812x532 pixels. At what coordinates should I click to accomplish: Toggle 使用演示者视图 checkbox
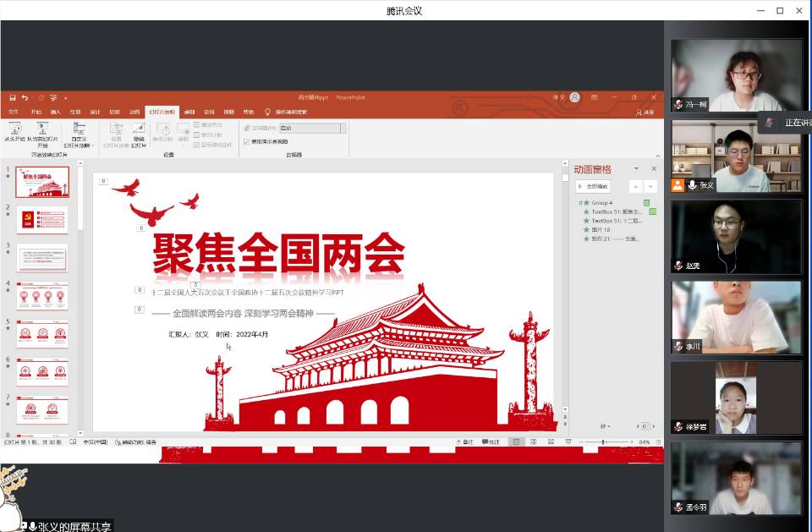247,141
